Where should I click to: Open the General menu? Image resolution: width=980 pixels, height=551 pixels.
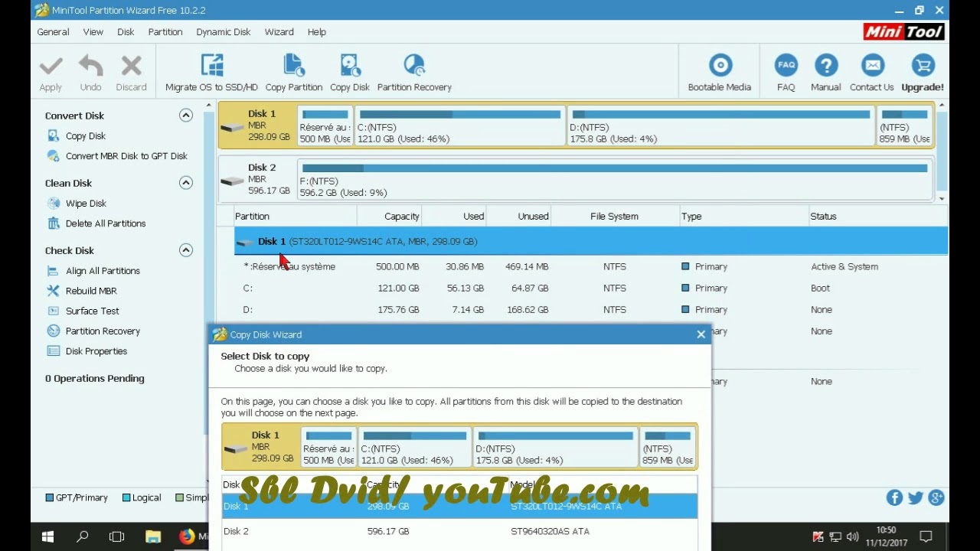pyautogui.click(x=53, y=32)
